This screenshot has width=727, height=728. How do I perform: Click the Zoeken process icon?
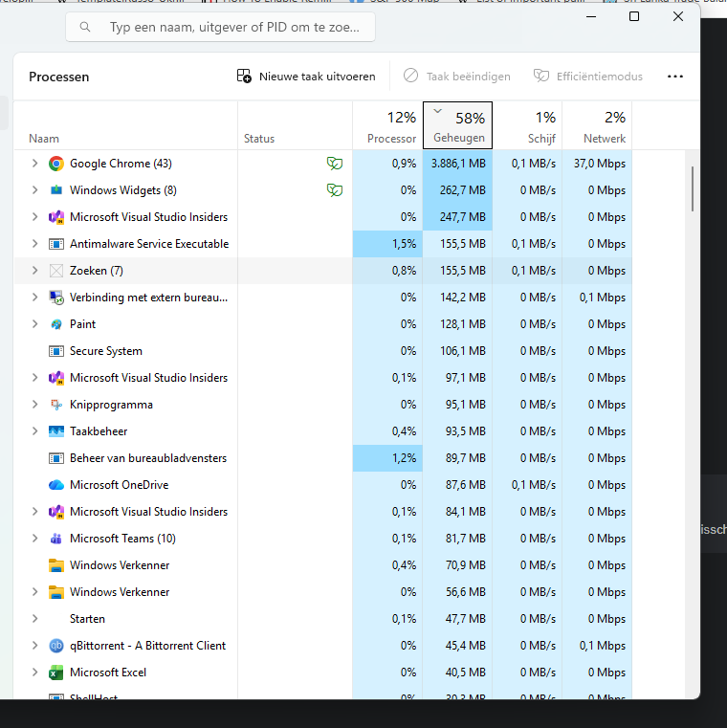coord(56,271)
